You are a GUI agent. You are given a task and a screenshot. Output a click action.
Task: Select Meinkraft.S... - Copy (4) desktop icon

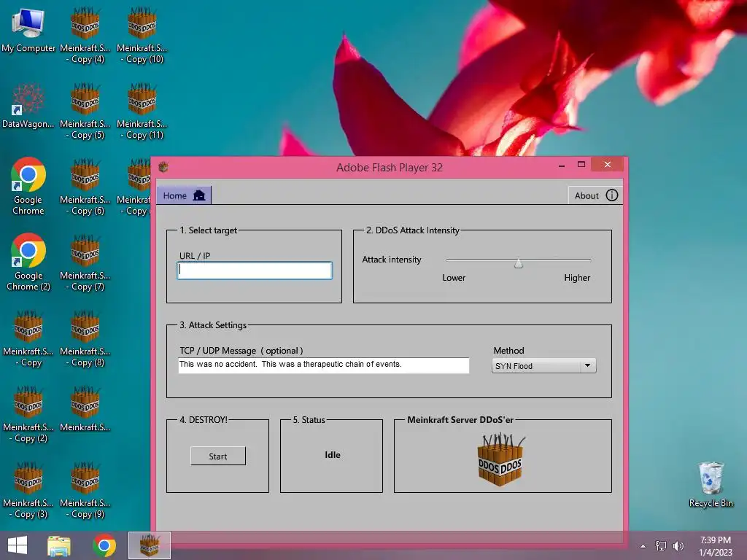click(85, 35)
